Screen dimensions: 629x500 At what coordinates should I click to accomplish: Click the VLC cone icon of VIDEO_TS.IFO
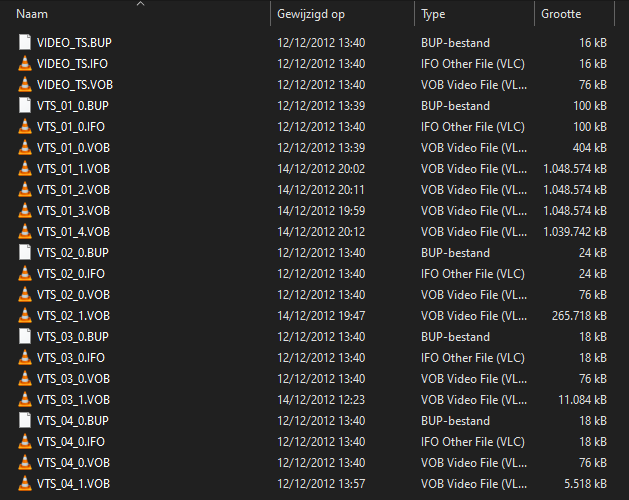(x=25, y=64)
